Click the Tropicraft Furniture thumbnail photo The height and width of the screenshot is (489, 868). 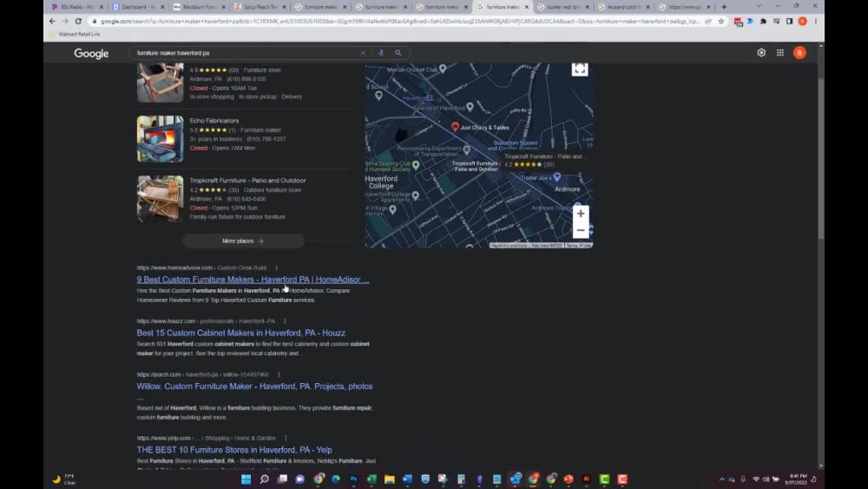tap(160, 199)
